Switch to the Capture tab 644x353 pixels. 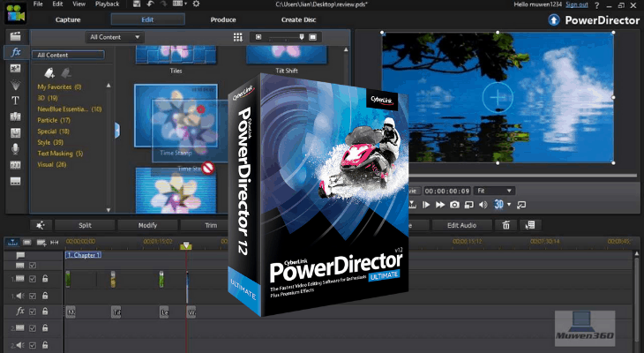click(x=68, y=19)
